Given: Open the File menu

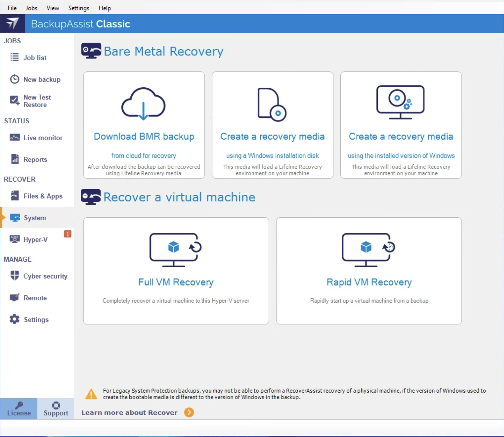Looking at the screenshot, I should (x=12, y=8).
